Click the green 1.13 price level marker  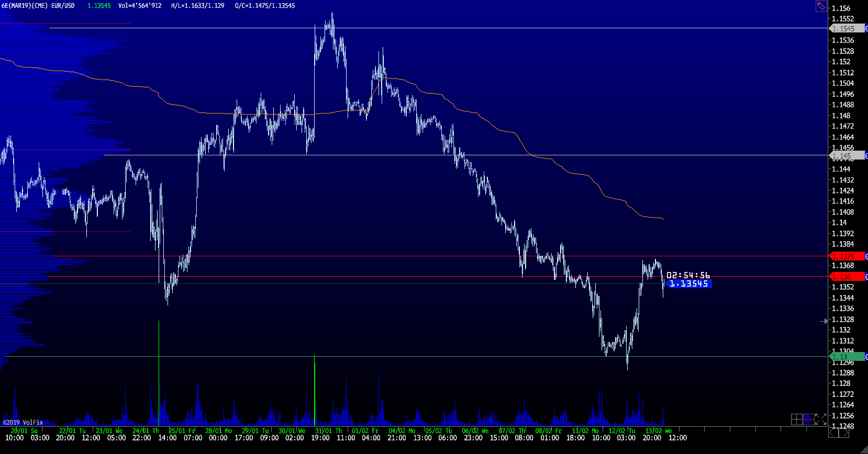click(x=847, y=357)
